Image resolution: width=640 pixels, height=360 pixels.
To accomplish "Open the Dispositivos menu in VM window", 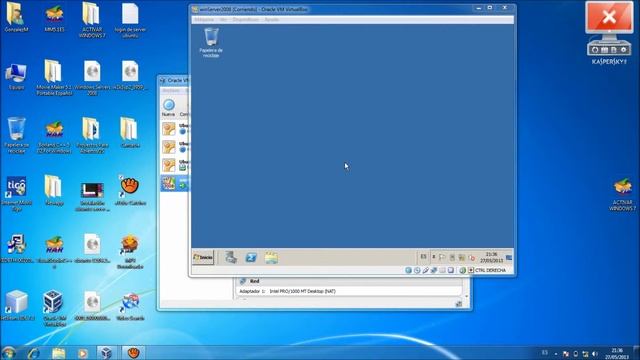I will tap(246, 20).
